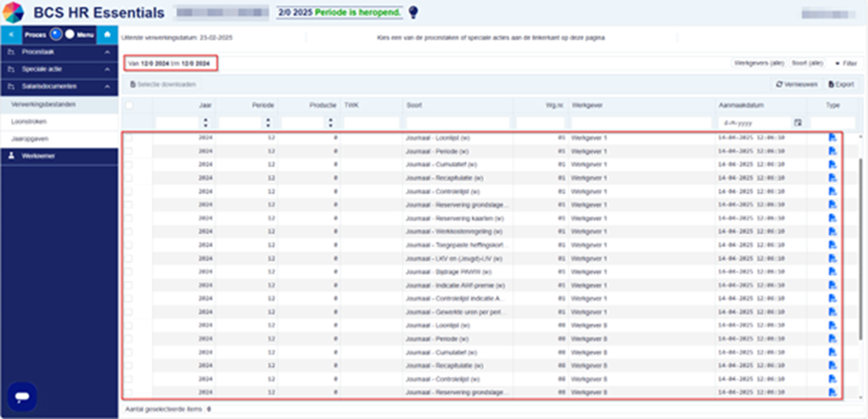Click the Periode filter spinner arrows

(268, 122)
